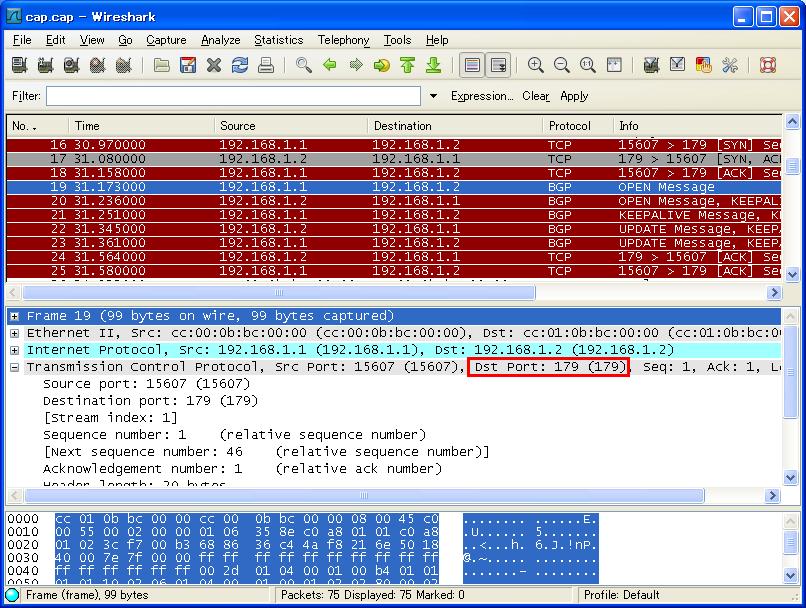Expand the Ethernet II tree node

point(14,334)
